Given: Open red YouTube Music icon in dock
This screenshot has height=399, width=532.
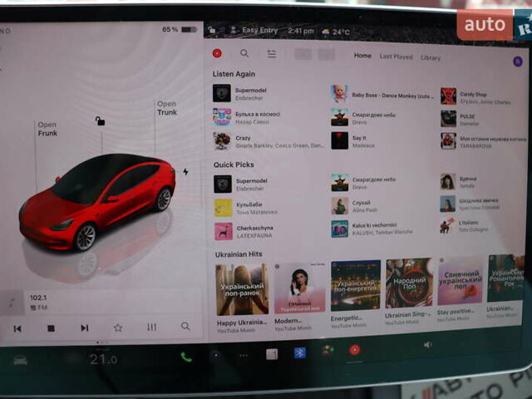Looking at the screenshot, I should (355, 350).
